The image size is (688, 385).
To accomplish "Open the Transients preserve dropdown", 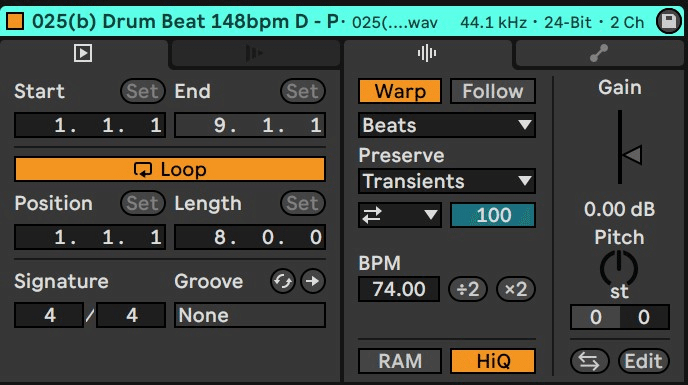I will point(447,181).
